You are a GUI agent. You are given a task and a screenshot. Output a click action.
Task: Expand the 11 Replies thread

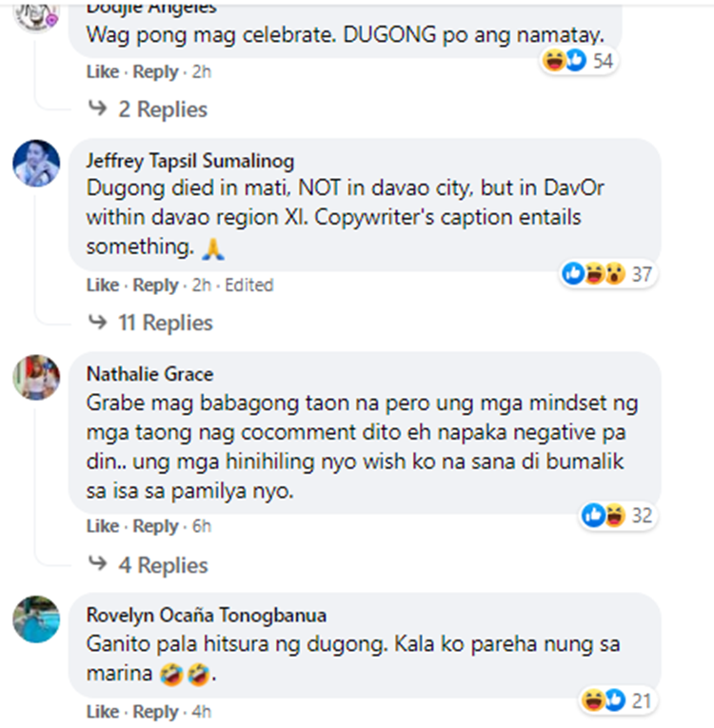(150, 323)
